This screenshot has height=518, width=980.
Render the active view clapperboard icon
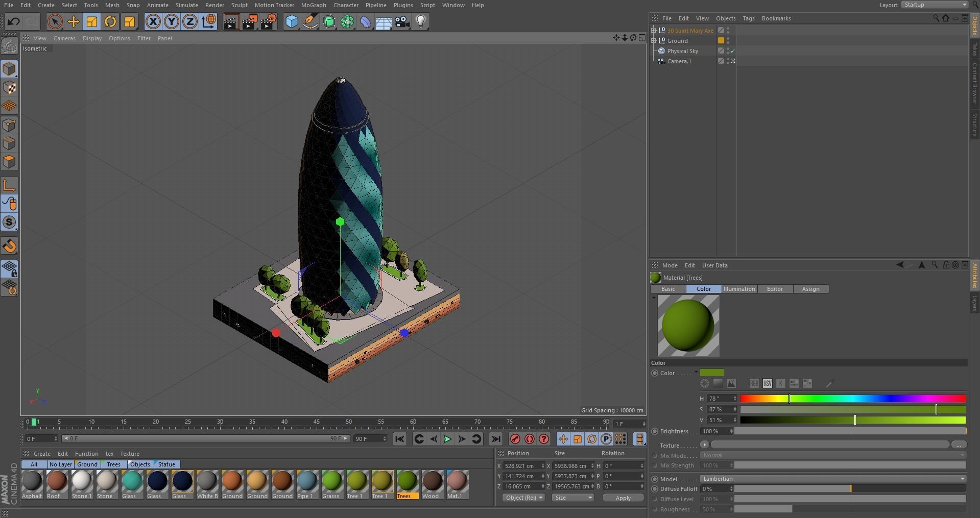click(231, 21)
